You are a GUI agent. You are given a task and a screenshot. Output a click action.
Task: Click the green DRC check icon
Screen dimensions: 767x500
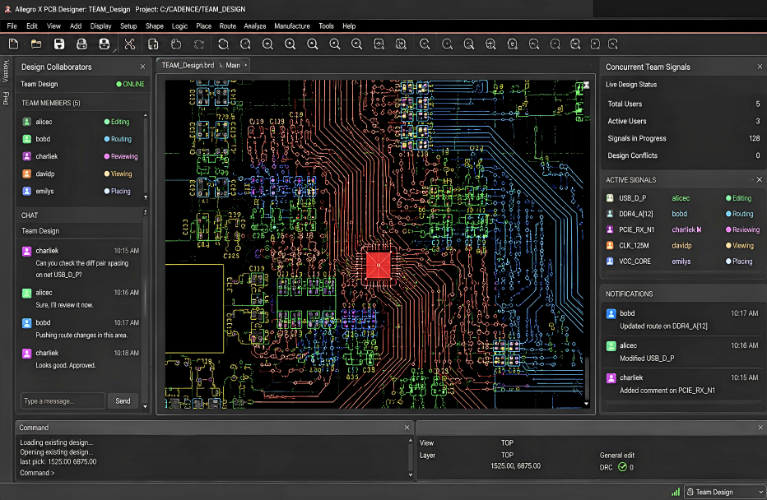tap(622, 467)
